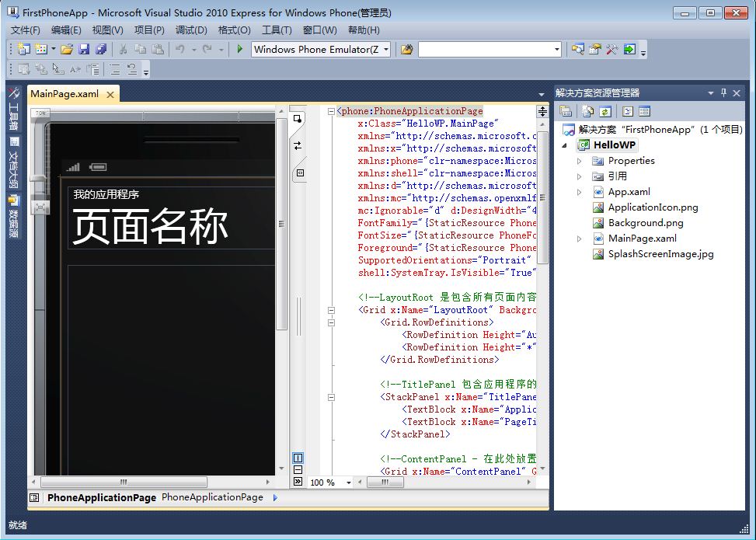This screenshot has height=540, width=756.
Task: Toggle Show All Files in Solution Explorer
Action: click(587, 111)
